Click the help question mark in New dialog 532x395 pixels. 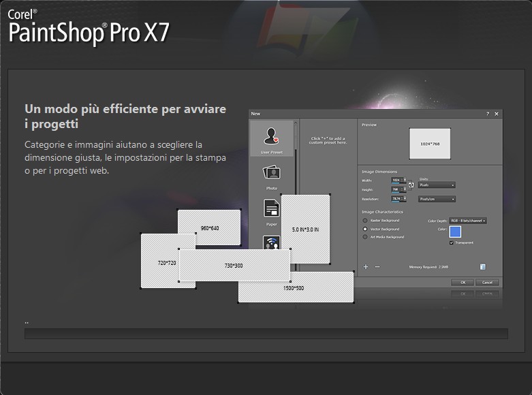(488, 114)
